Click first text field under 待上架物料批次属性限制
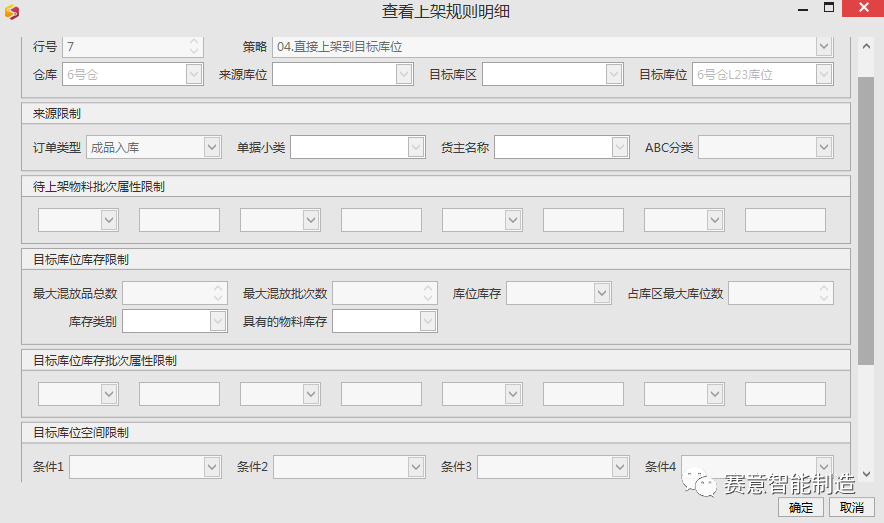Screen dimensions: 884x523 179,221
